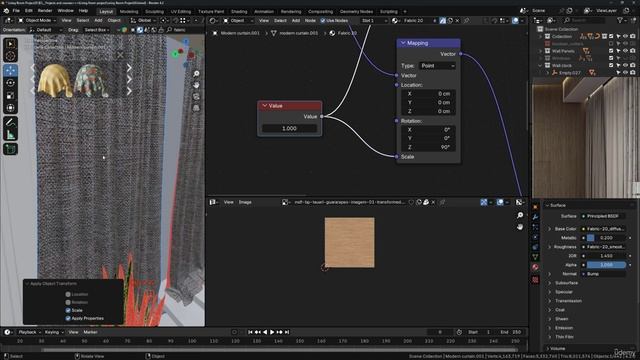Toggle Rotation checkbox in Apply Object Transform
The image size is (640, 360).
coord(68,302)
